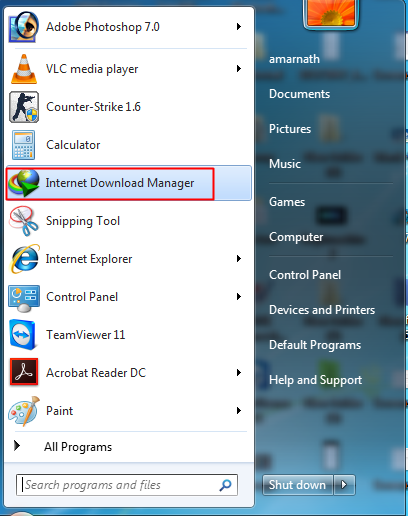Expand Paint recent files arrow
This screenshot has width=408, height=516.
[239, 411]
